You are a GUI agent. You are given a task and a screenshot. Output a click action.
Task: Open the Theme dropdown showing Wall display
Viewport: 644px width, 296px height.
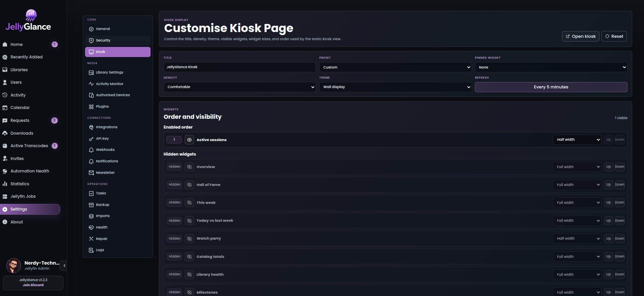coord(395,87)
